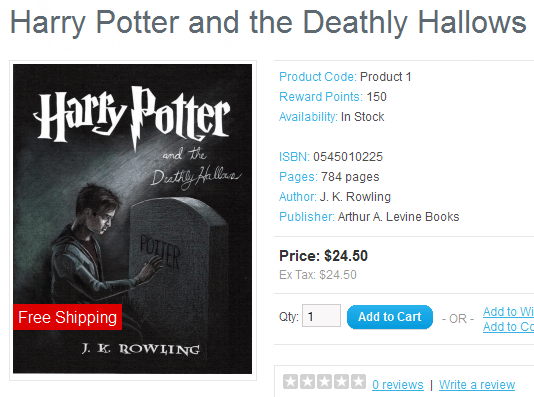The width and height of the screenshot is (534, 397).
Task: Click the third rating star
Action: [325, 382]
